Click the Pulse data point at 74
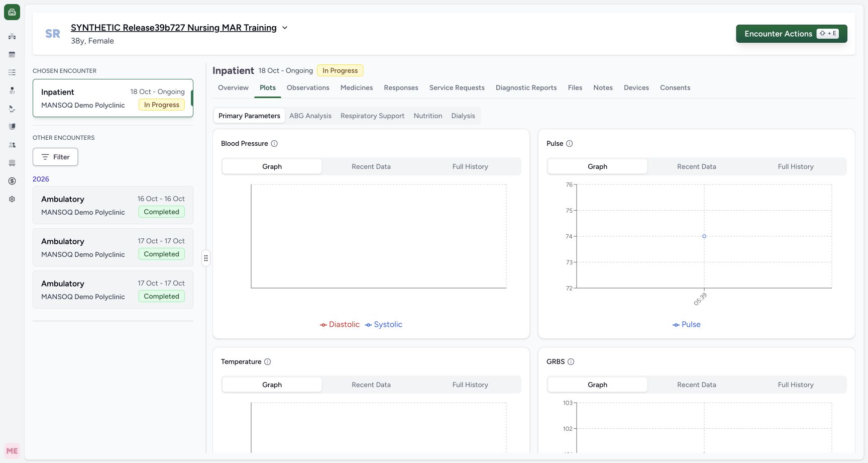Image resolution: width=868 pixels, height=463 pixels. pos(704,236)
